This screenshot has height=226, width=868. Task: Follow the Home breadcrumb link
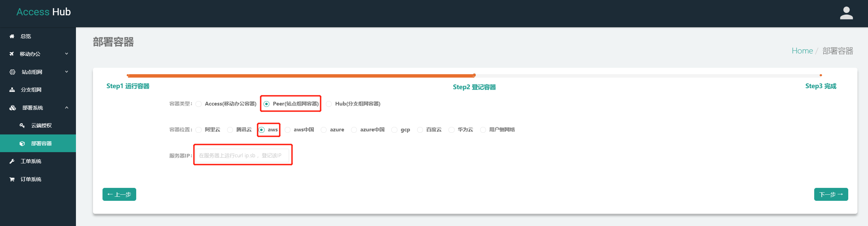pos(802,51)
